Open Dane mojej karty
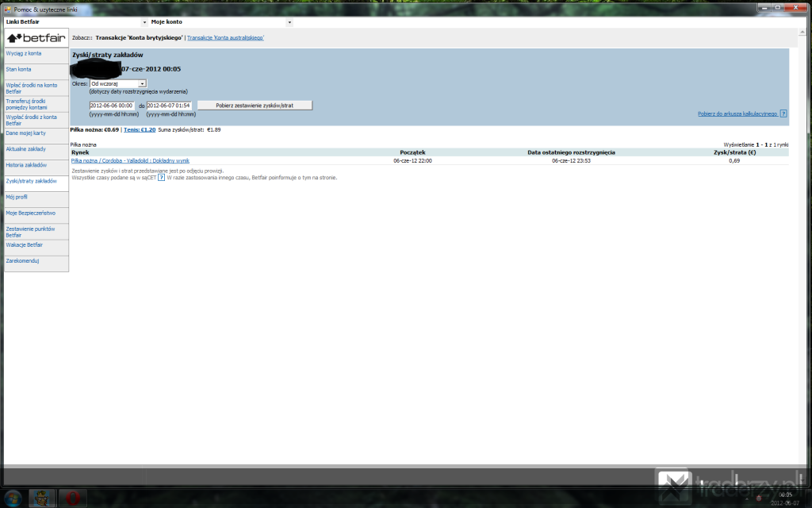Viewport: 812px width, 508px height. [26, 133]
